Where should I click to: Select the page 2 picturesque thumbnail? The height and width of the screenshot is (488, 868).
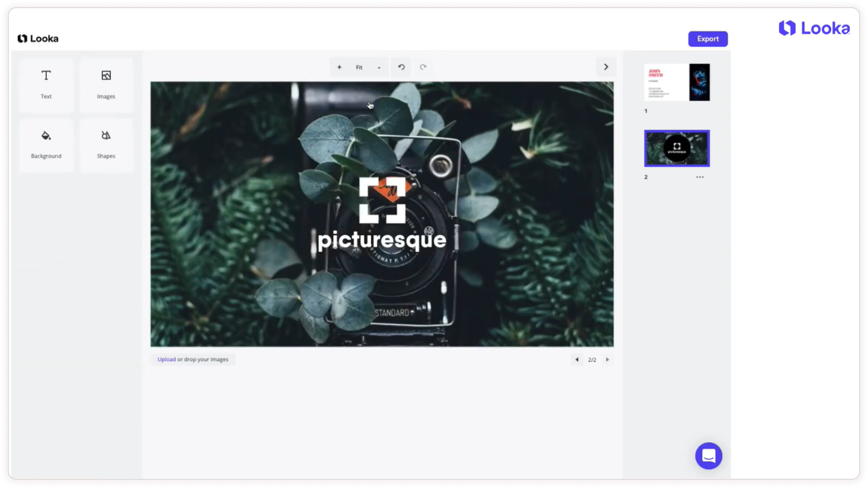(x=677, y=149)
